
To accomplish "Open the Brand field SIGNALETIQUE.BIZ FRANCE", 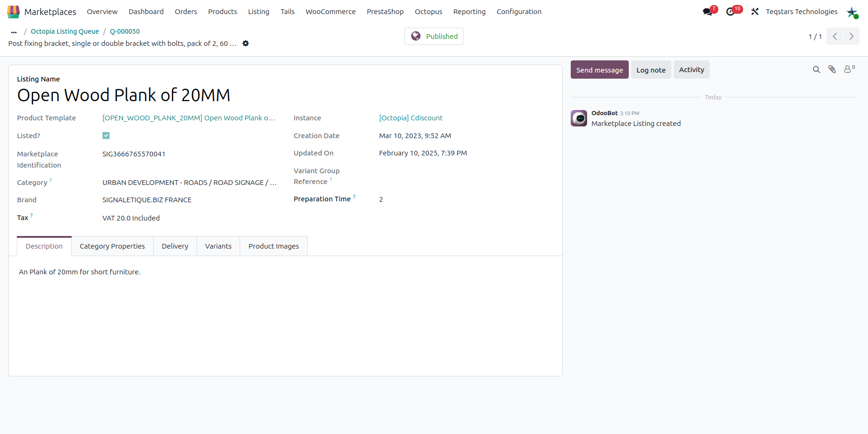I will tap(147, 200).
